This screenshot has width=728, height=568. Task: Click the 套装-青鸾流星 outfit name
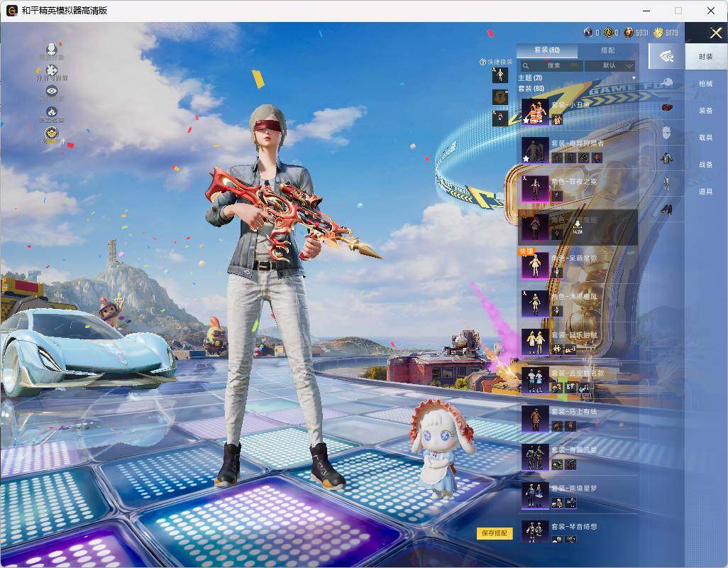574,449
